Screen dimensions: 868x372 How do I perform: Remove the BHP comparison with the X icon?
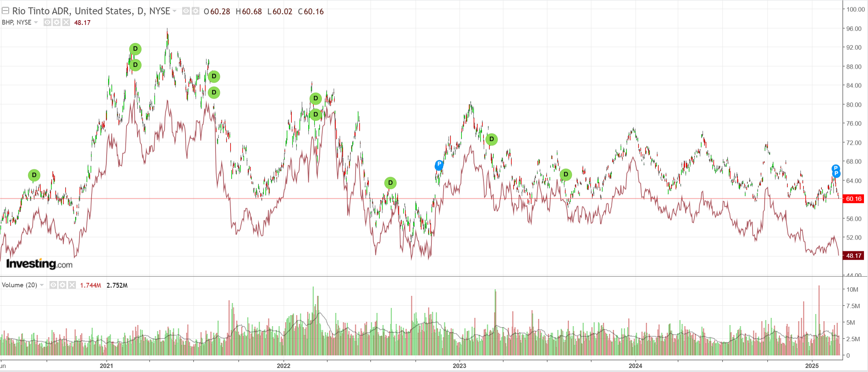pyautogui.click(x=66, y=22)
